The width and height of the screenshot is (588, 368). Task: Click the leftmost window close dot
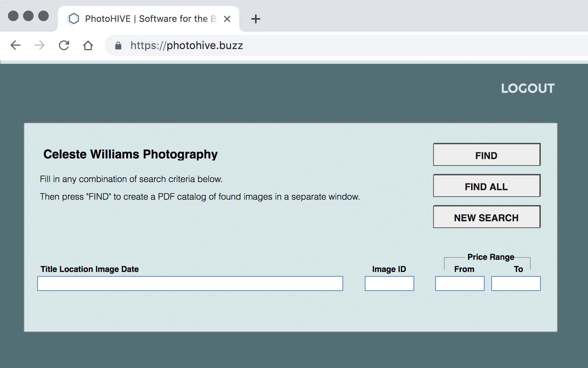(13, 16)
